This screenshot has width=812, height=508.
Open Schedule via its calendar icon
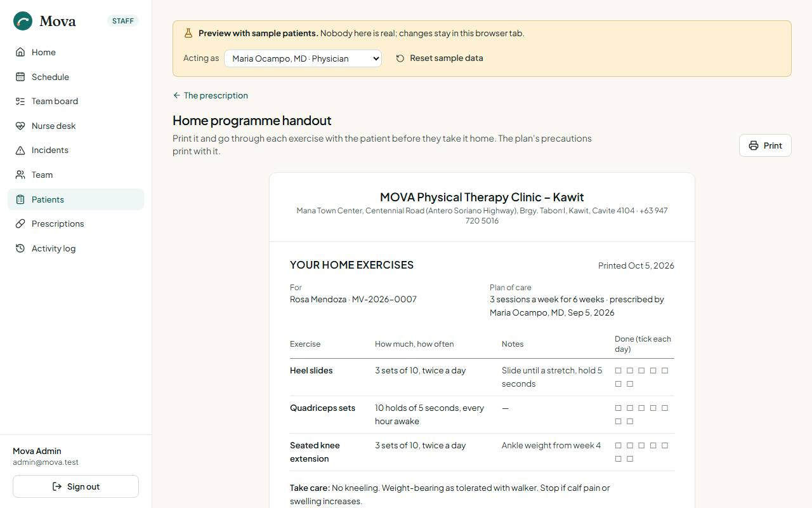pyautogui.click(x=20, y=77)
